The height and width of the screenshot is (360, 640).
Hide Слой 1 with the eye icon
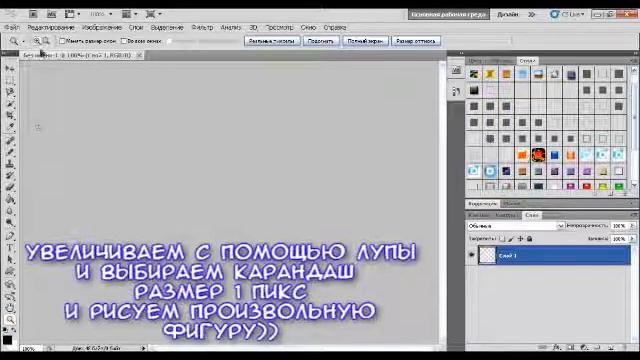(472, 255)
